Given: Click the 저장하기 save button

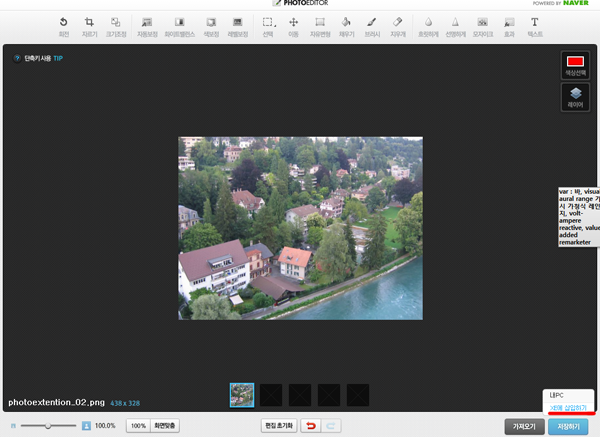Looking at the screenshot, I should click(568, 426).
